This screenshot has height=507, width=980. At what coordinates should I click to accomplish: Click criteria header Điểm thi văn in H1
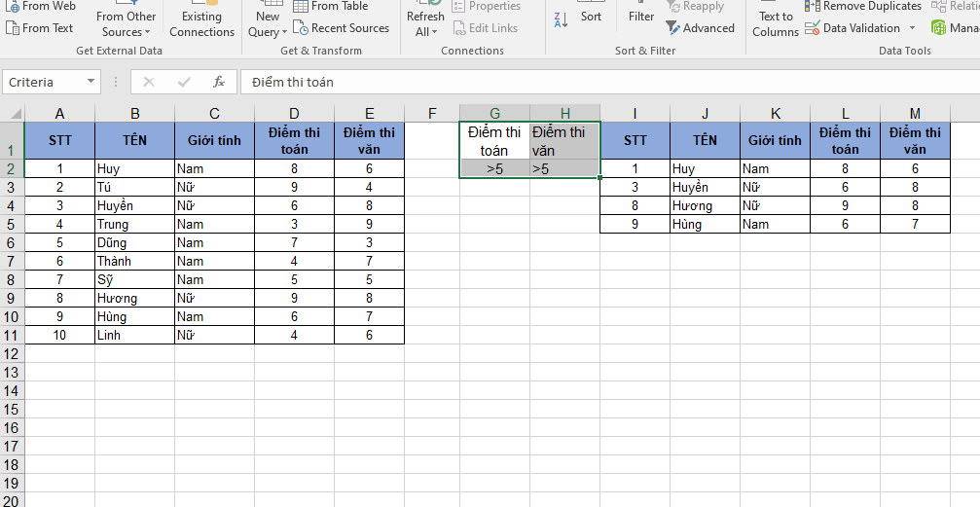(x=565, y=141)
